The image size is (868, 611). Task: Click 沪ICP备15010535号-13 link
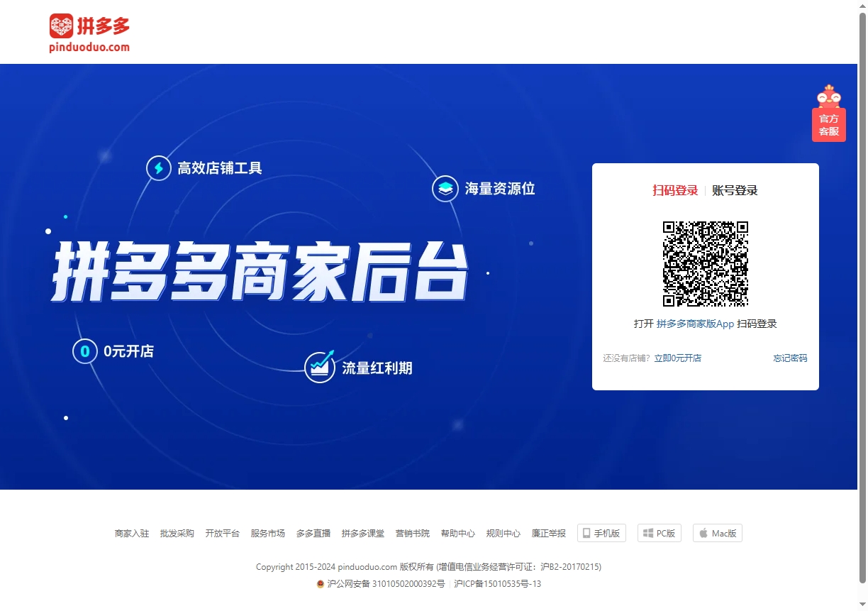click(498, 584)
